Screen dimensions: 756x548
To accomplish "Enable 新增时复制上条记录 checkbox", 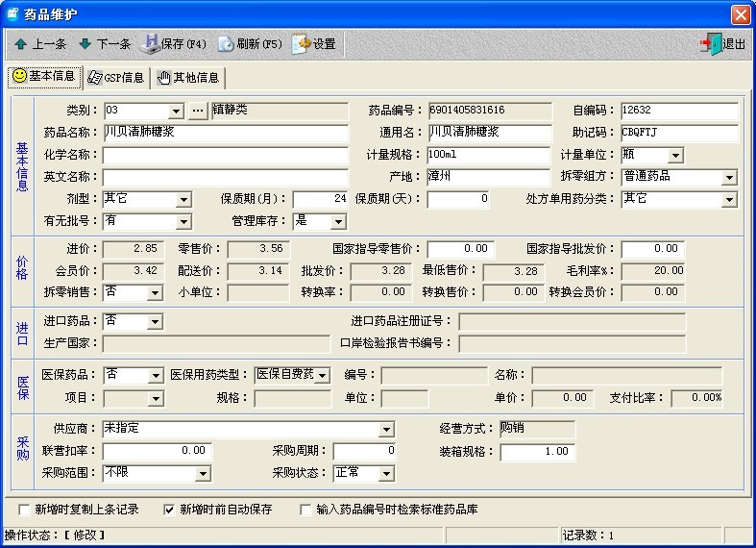I will [x=24, y=510].
